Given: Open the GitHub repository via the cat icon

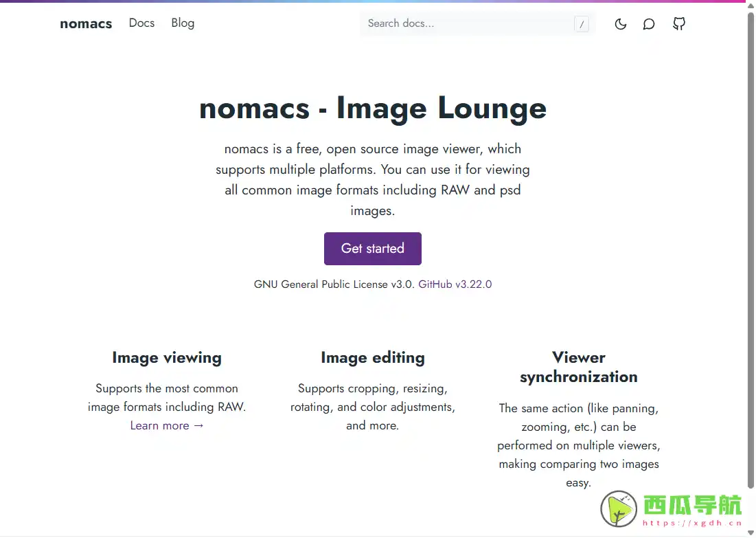Looking at the screenshot, I should (679, 24).
